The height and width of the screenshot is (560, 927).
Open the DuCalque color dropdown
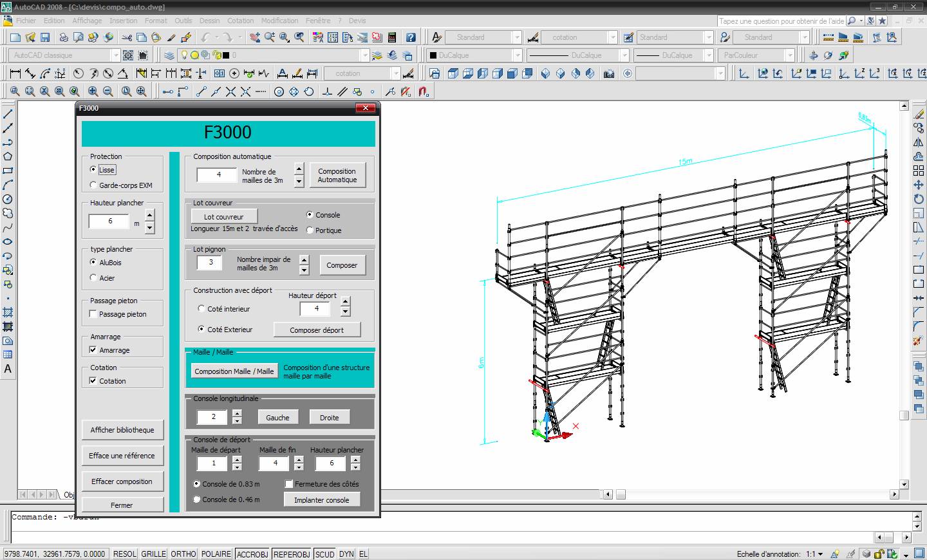[516, 55]
